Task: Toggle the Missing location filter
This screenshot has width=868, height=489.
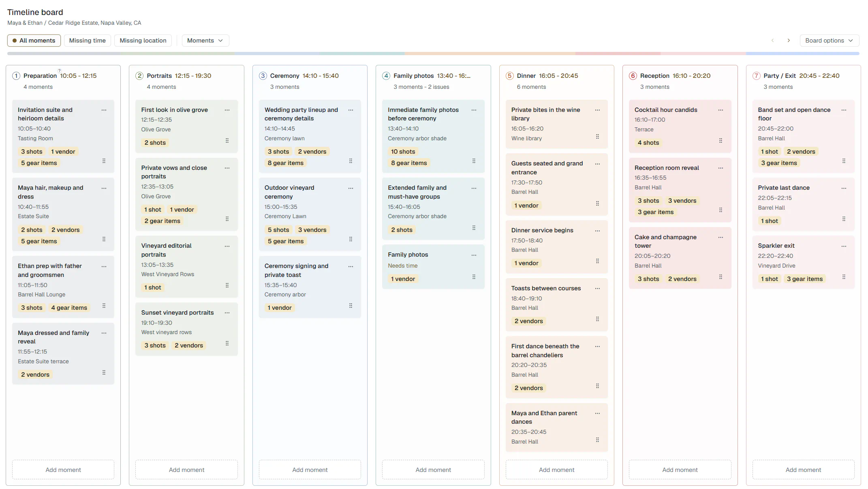Action: click(143, 41)
